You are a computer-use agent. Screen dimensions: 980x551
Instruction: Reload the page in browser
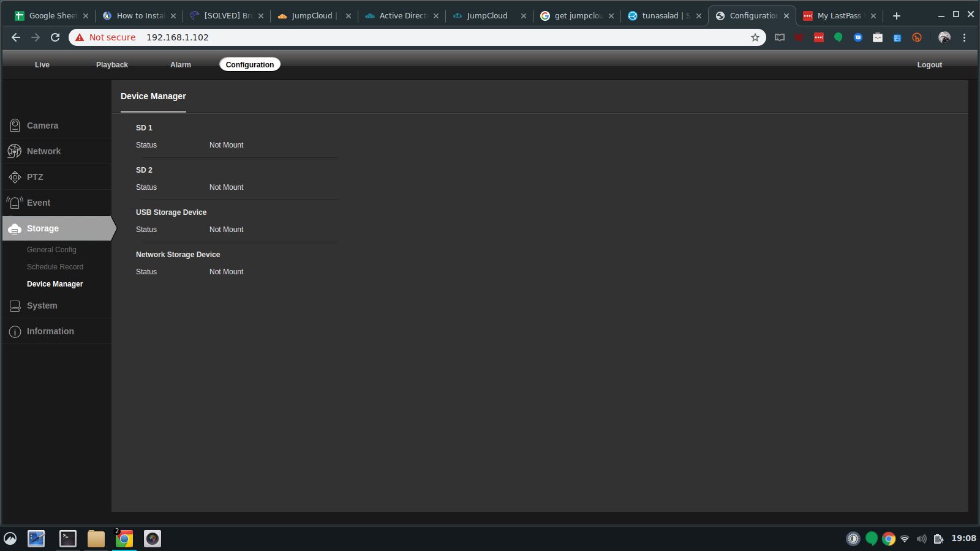click(x=55, y=37)
